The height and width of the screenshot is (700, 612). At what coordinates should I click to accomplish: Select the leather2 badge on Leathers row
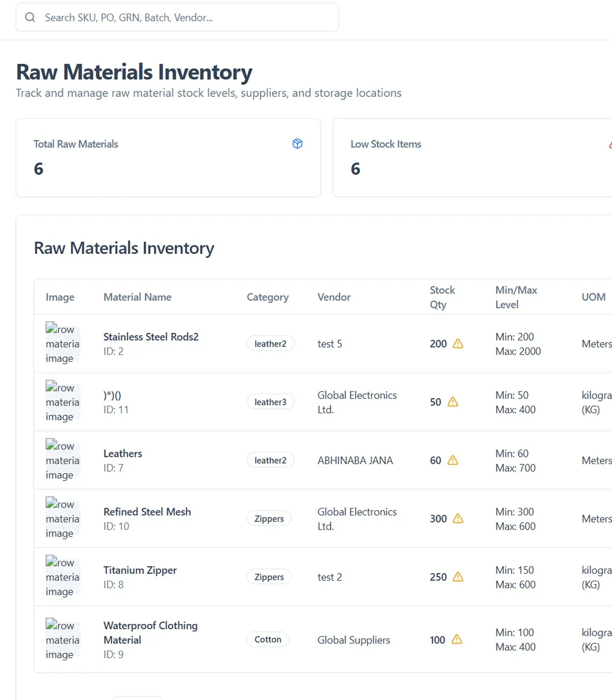coord(270,460)
